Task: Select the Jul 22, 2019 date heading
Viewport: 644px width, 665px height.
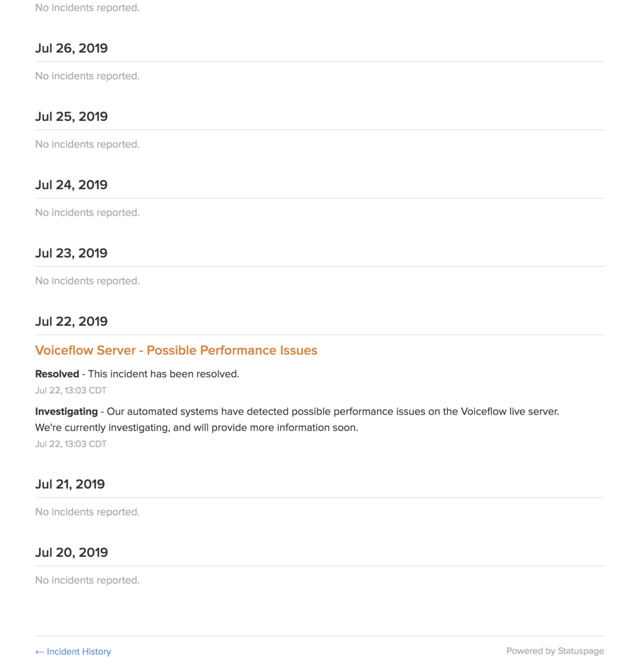Action: tap(71, 321)
